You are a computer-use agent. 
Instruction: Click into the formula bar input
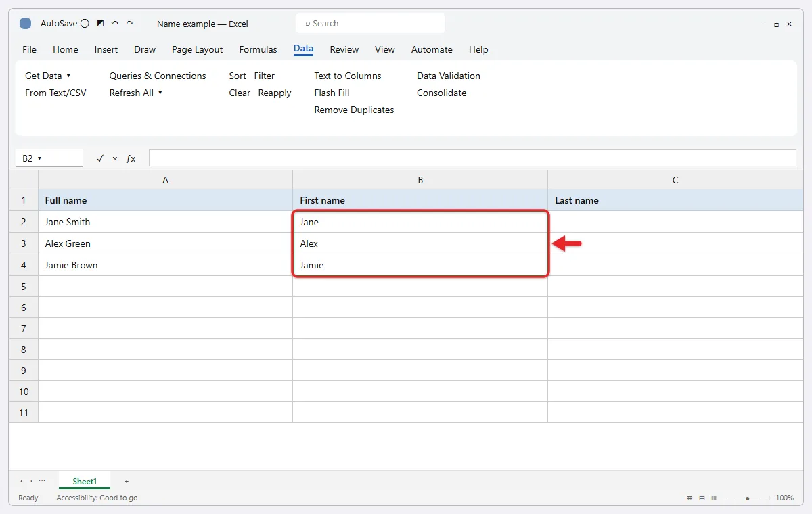coord(472,158)
